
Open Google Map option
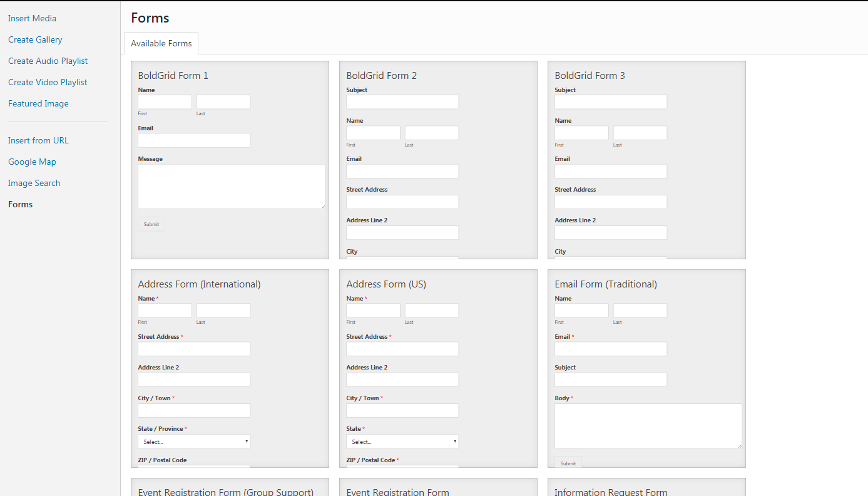32,162
